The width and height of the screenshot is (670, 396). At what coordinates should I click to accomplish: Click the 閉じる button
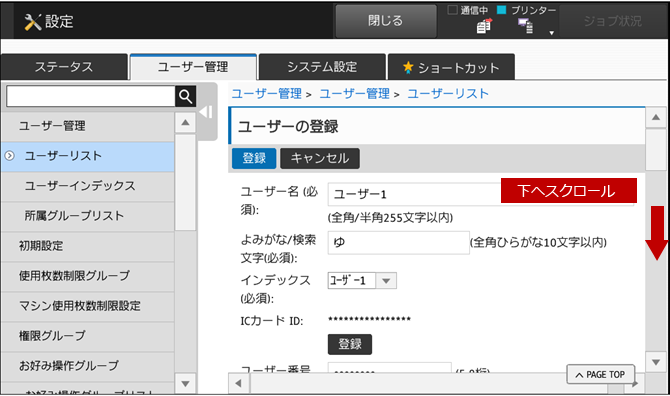386,21
